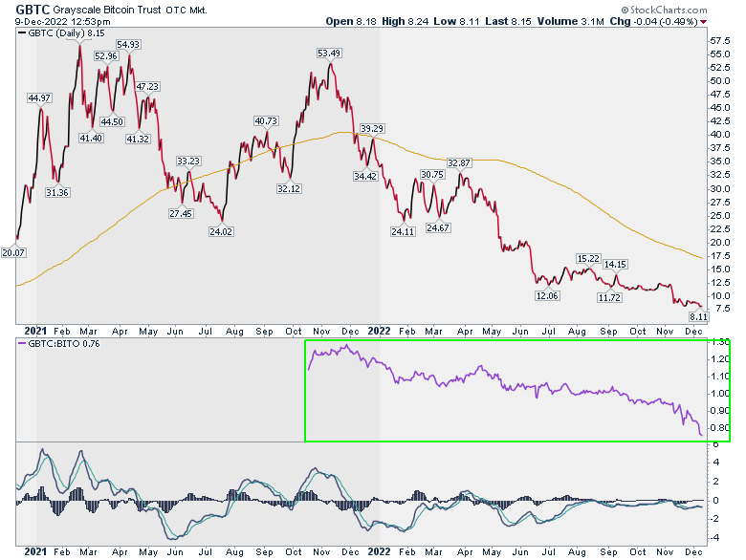Click 1.20 on the ratio panel axis
Image resolution: width=746 pixels, height=560 pixels.
point(720,359)
